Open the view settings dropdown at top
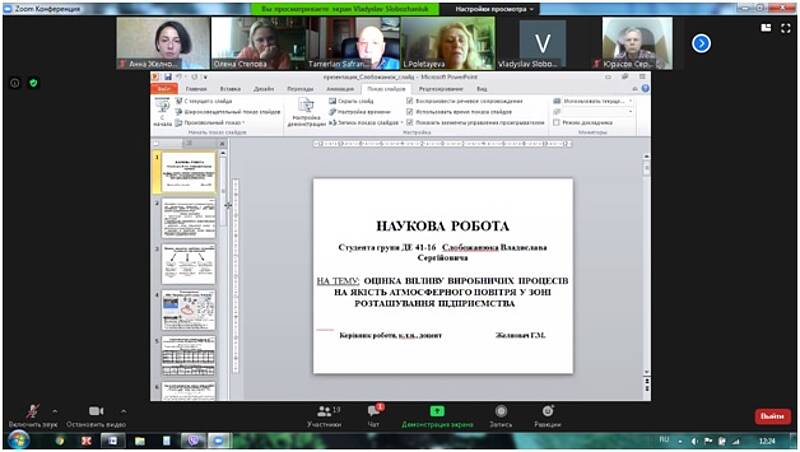800x452 pixels. click(x=495, y=9)
